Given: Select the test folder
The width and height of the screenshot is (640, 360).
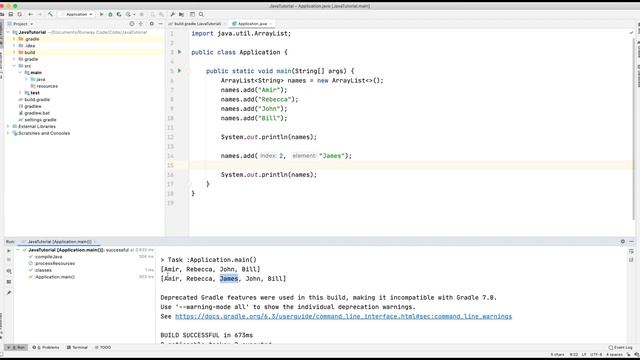Looking at the screenshot, I should click(x=32, y=93).
